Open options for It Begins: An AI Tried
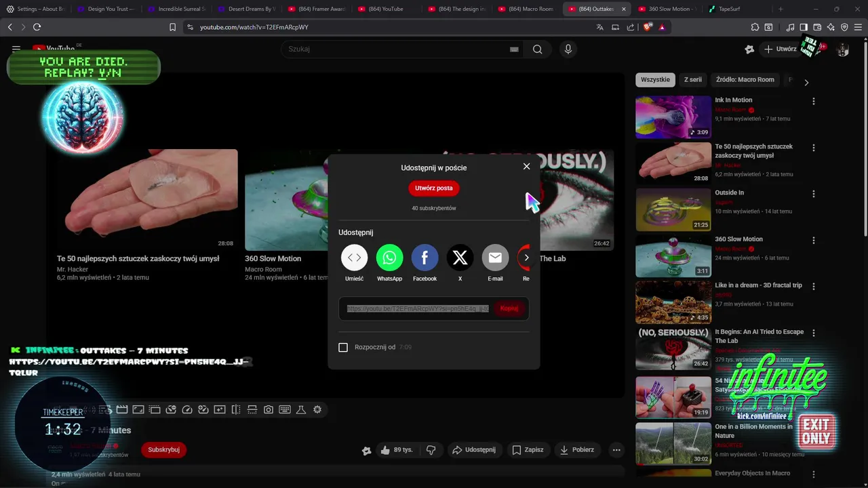This screenshot has height=488, width=868. click(x=813, y=333)
